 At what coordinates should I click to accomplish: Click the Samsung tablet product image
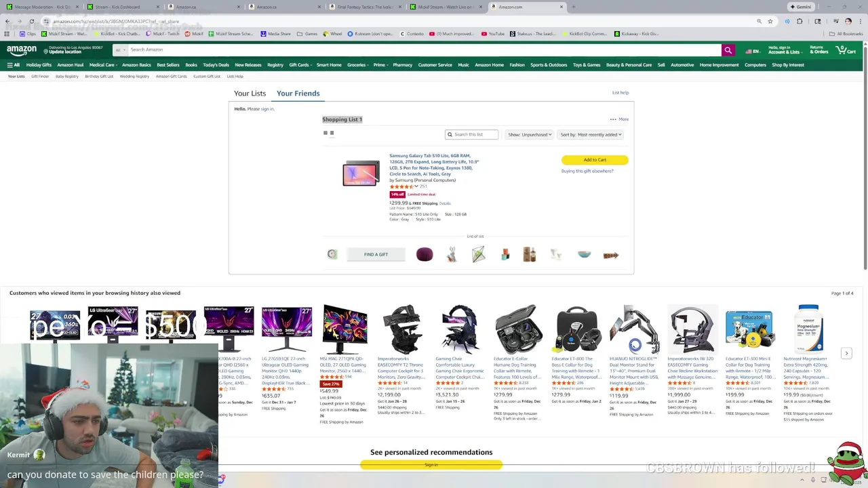pos(361,174)
